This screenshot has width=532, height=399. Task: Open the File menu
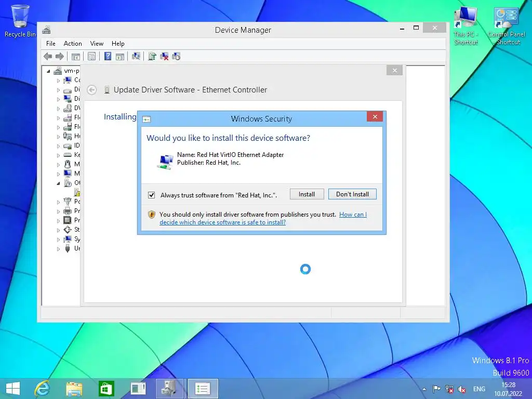(51, 44)
